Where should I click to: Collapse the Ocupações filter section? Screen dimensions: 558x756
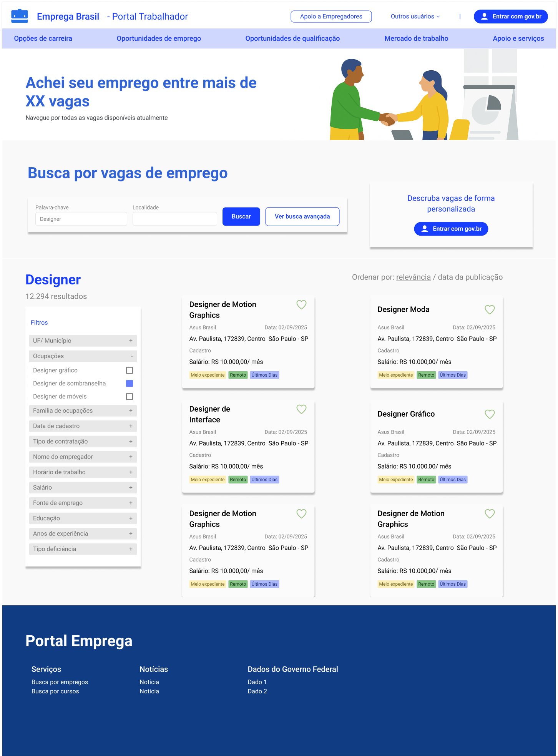click(x=83, y=356)
